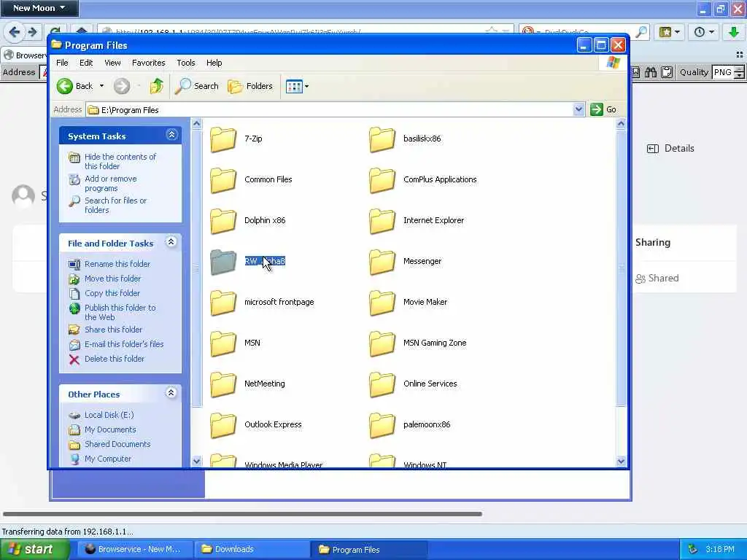This screenshot has height=560, width=747.
Task: Click the highlighted grey folder icon
Action: [223, 262]
